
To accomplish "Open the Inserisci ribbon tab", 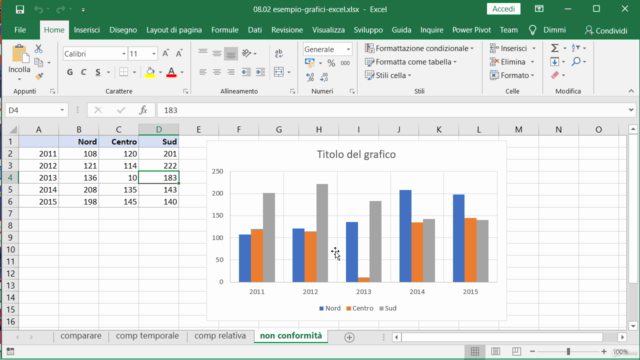I will (87, 30).
